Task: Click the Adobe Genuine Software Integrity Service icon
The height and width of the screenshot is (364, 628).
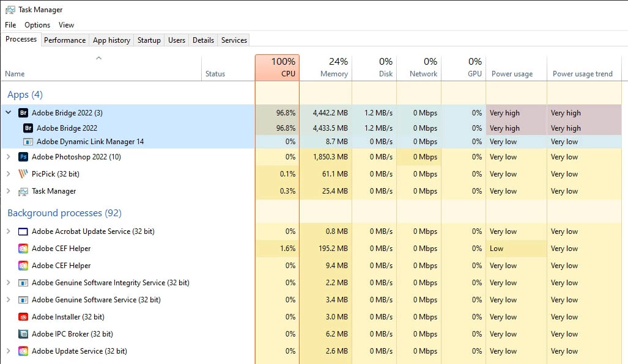Action: [23, 283]
